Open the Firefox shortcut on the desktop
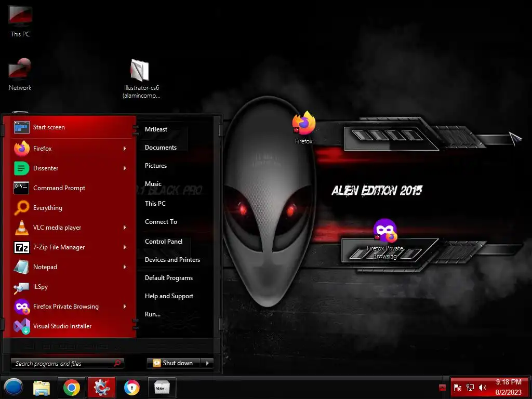 tap(303, 128)
